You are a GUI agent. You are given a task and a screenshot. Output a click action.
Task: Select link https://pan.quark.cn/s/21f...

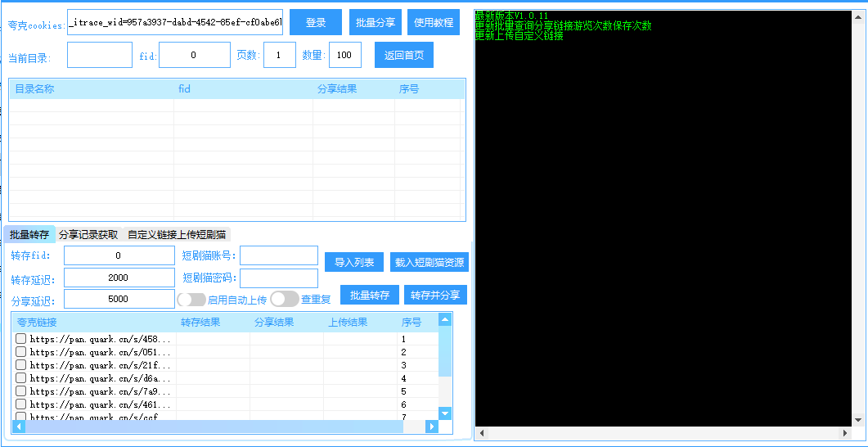100,366
